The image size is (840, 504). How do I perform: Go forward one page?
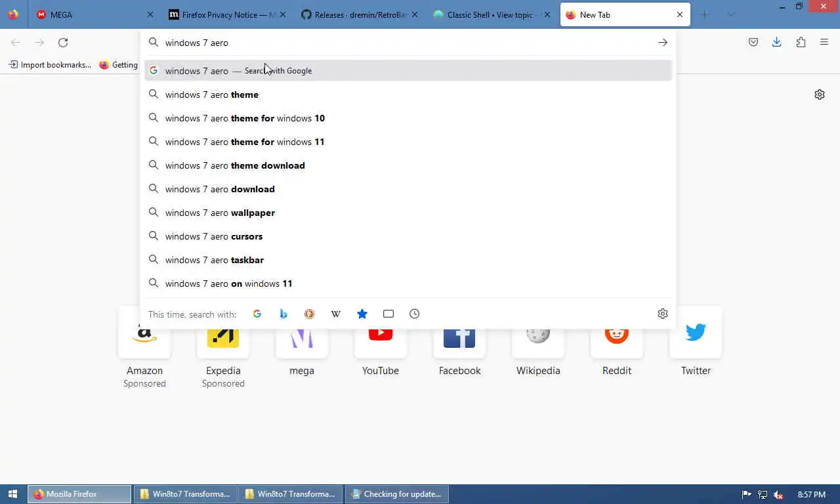39,43
